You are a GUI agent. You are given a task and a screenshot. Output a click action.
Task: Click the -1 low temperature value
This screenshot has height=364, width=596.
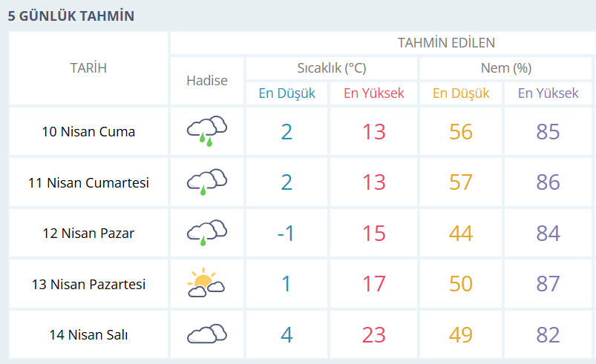(286, 234)
